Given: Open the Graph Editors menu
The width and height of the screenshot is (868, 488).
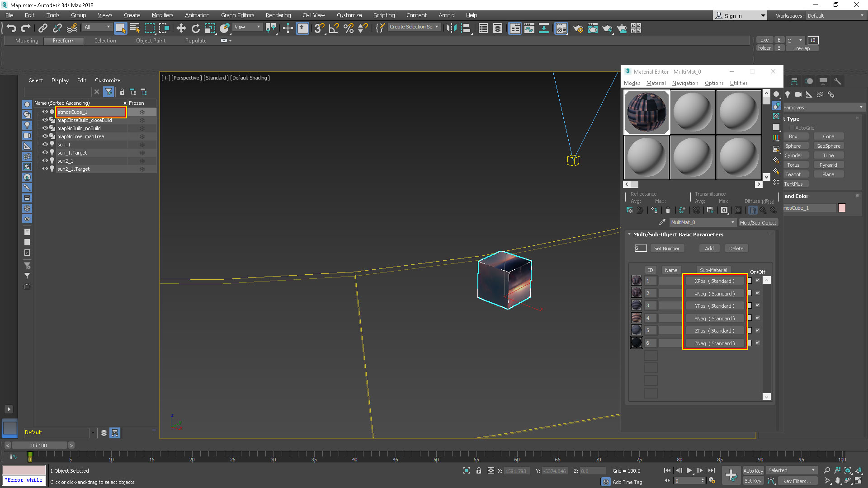Looking at the screenshot, I should (237, 15).
